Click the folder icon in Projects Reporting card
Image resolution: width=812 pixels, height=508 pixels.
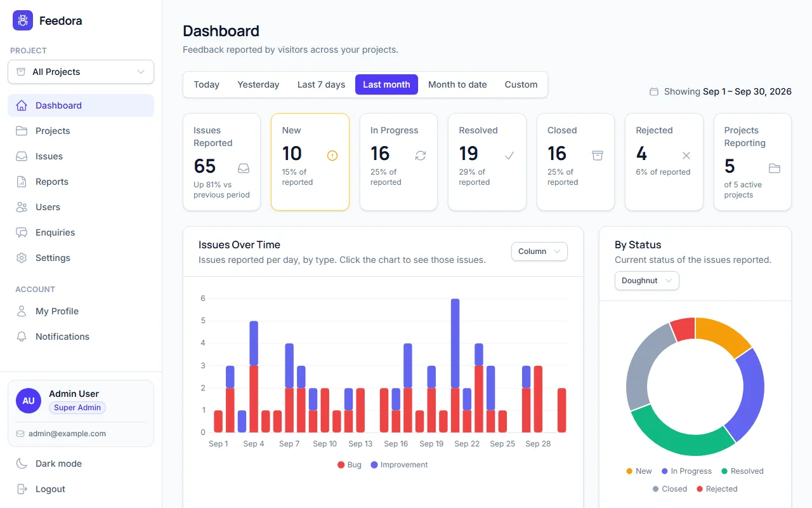tap(775, 168)
